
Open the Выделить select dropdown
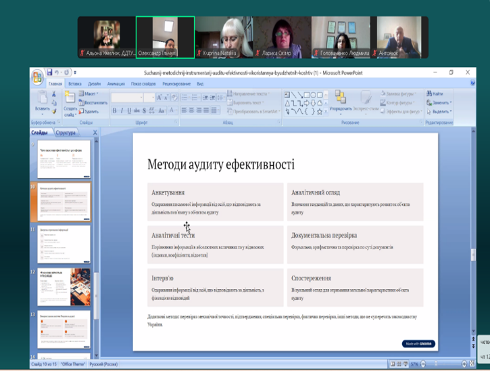(439, 112)
